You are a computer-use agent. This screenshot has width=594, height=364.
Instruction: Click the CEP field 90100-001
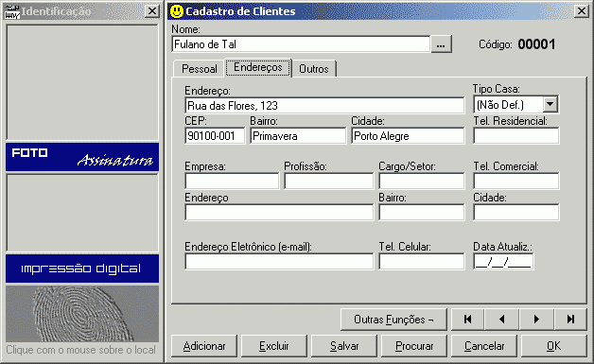[215, 135]
